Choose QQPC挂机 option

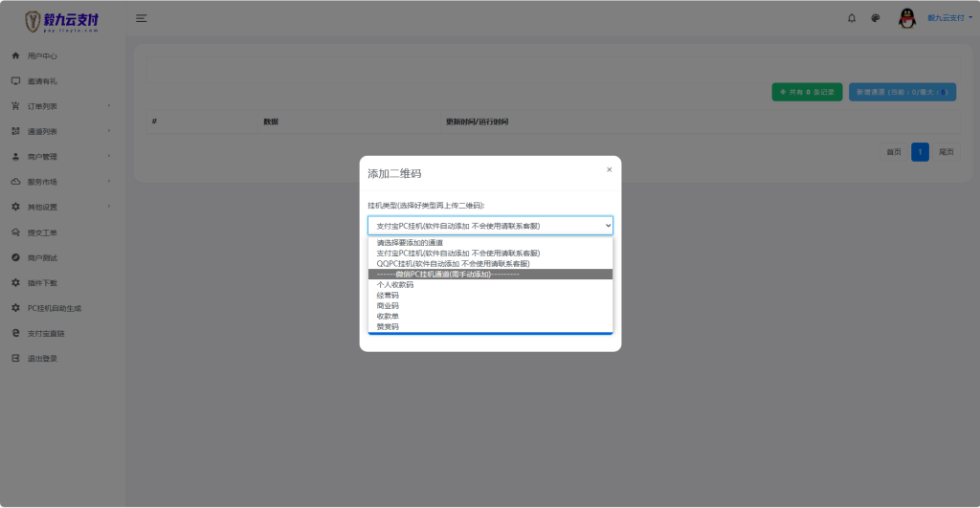[x=490, y=264]
